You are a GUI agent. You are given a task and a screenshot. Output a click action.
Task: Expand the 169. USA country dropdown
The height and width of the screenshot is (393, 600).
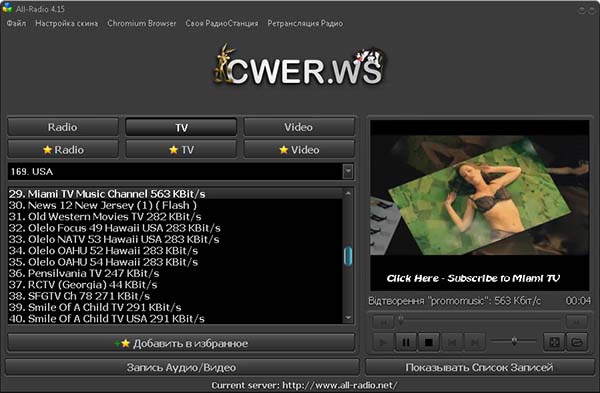tap(348, 171)
